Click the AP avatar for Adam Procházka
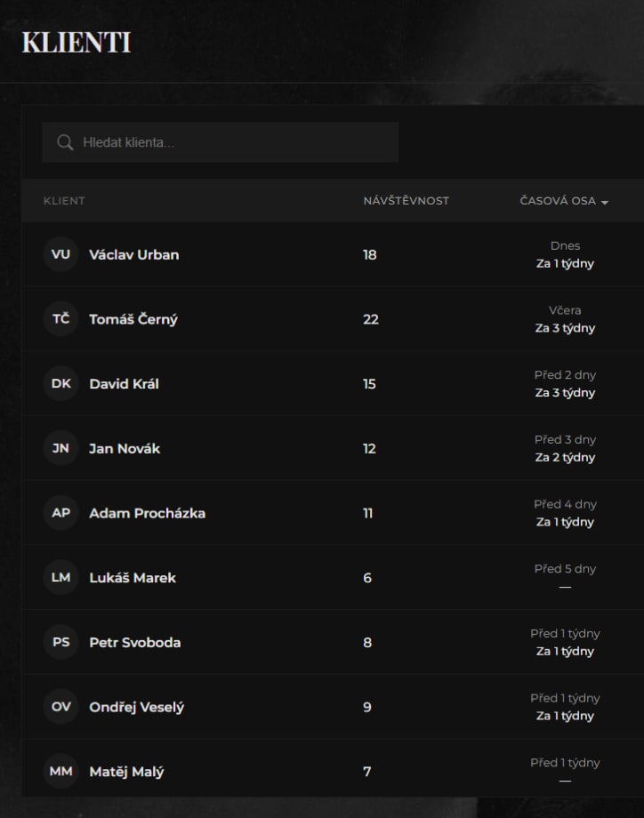 click(60, 513)
